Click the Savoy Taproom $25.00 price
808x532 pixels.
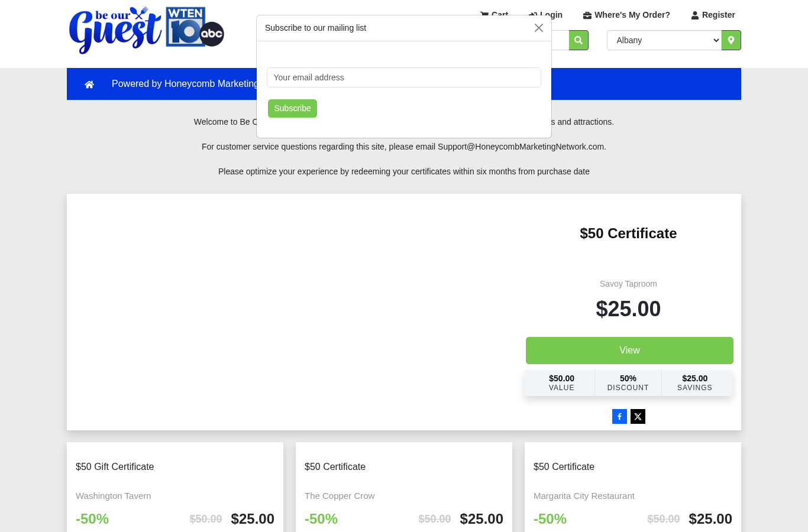(x=628, y=309)
